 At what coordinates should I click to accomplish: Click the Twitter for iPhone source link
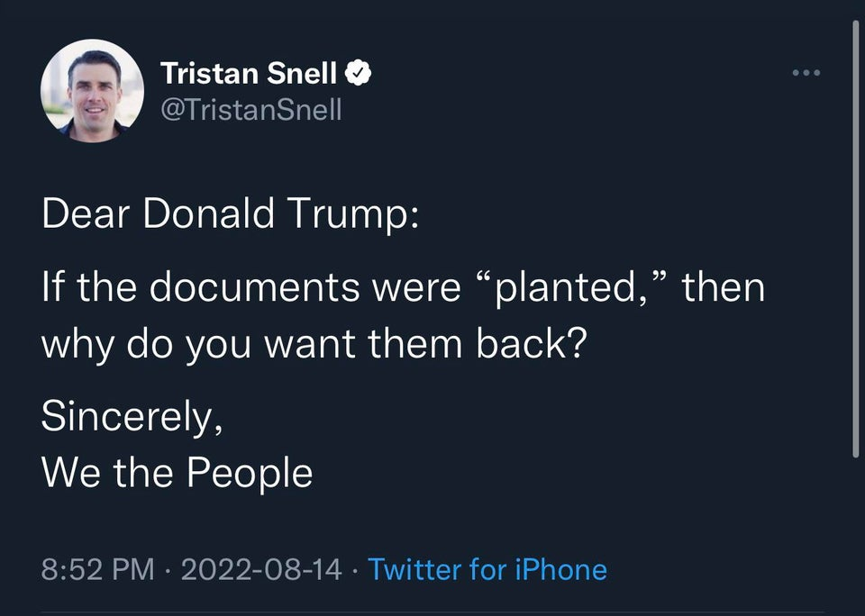click(487, 569)
